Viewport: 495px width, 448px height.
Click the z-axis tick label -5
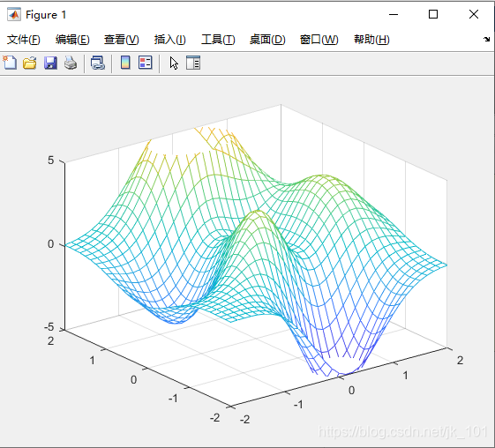click(x=49, y=327)
